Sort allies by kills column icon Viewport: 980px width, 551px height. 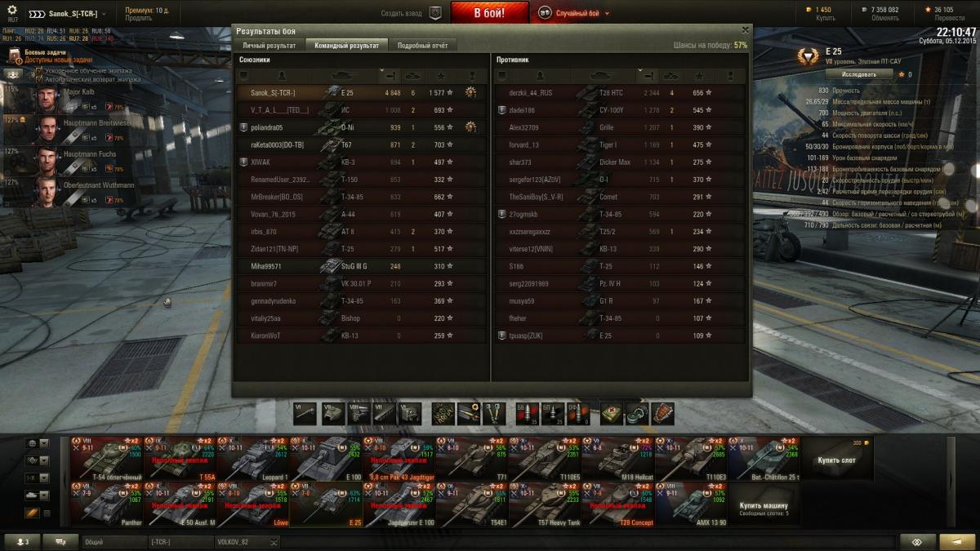pyautogui.click(x=413, y=76)
